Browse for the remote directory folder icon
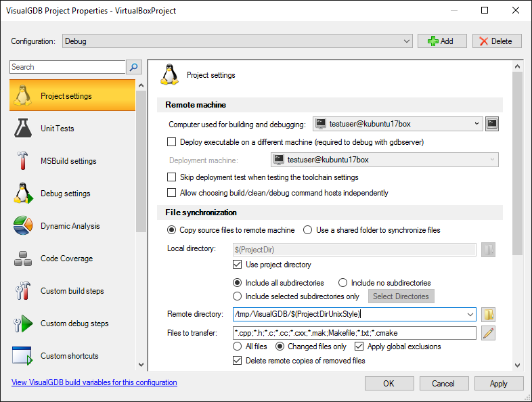Image resolution: width=532 pixels, height=402 pixels. pos(489,315)
